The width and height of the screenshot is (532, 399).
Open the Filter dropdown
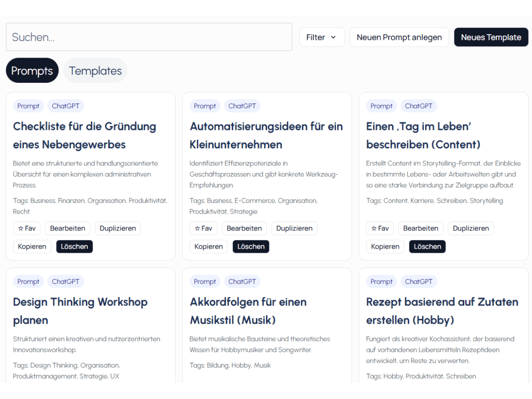pos(322,37)
